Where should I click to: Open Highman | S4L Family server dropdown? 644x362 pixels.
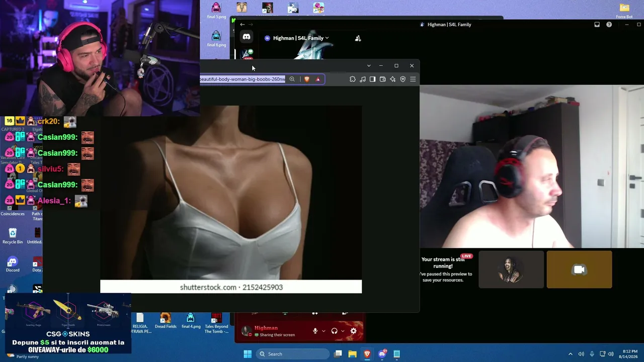[x=300, y=38]
